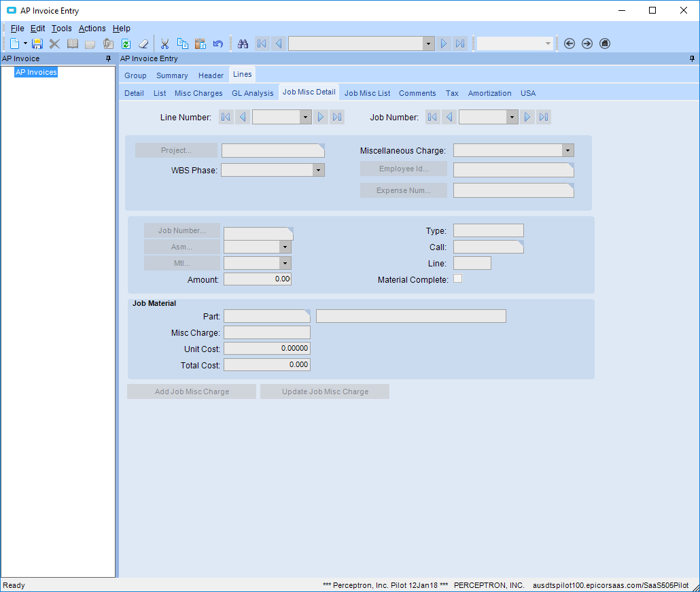
Task: Switch to the Group tab
Action: pos(135,75)
